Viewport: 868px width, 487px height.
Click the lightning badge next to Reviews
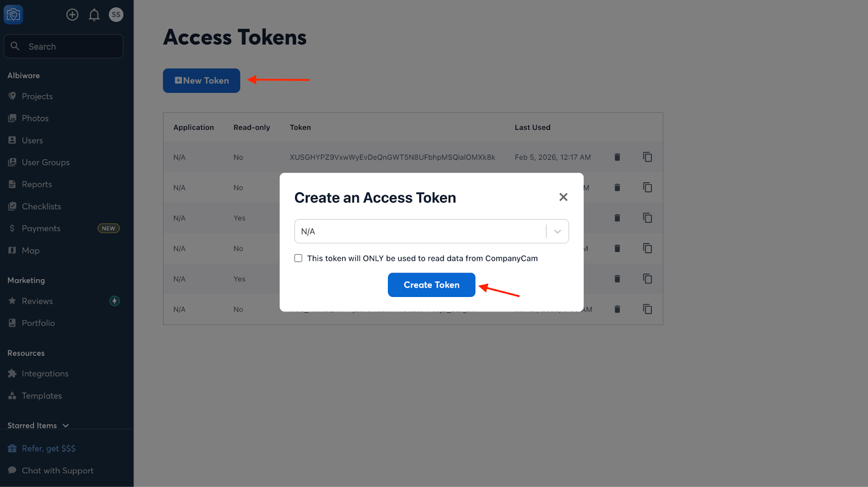point(114,301)
